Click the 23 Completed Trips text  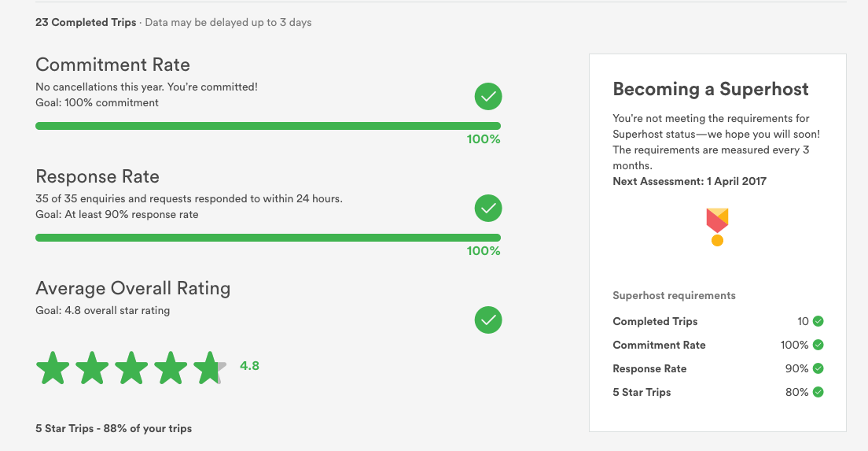coord(86,22)
